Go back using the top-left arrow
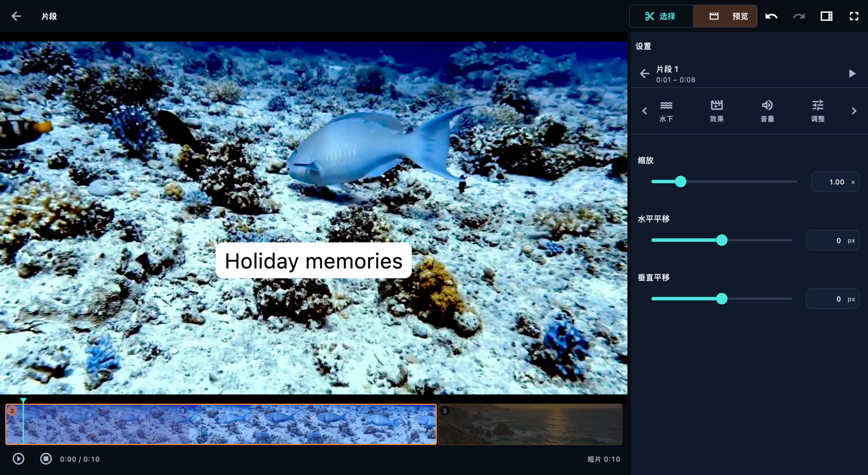Image resolution: width=868 pixels, height=475 pixels. tap(16, 16)
